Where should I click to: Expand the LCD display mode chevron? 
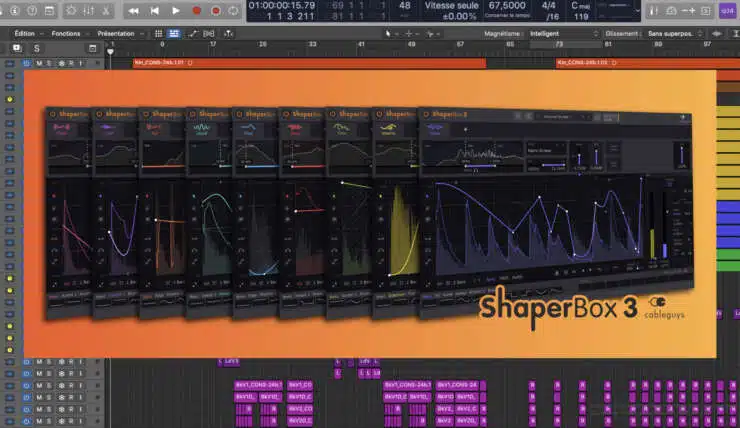(x=637, y=10)
